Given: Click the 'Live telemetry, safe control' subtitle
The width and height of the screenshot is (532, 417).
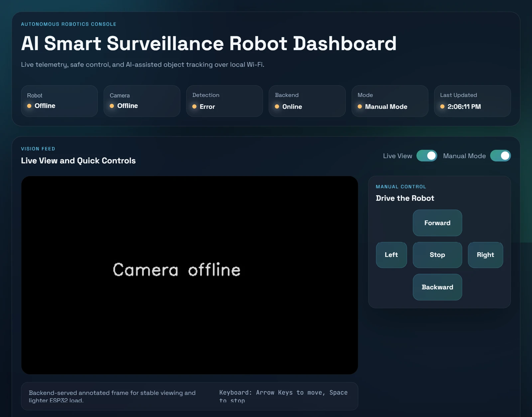Looking at the screenshot, I should coord(143,64).
